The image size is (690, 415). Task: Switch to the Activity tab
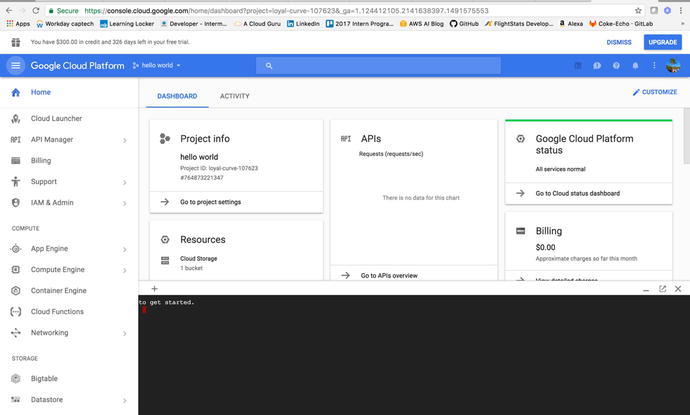[x=234, y=97]
